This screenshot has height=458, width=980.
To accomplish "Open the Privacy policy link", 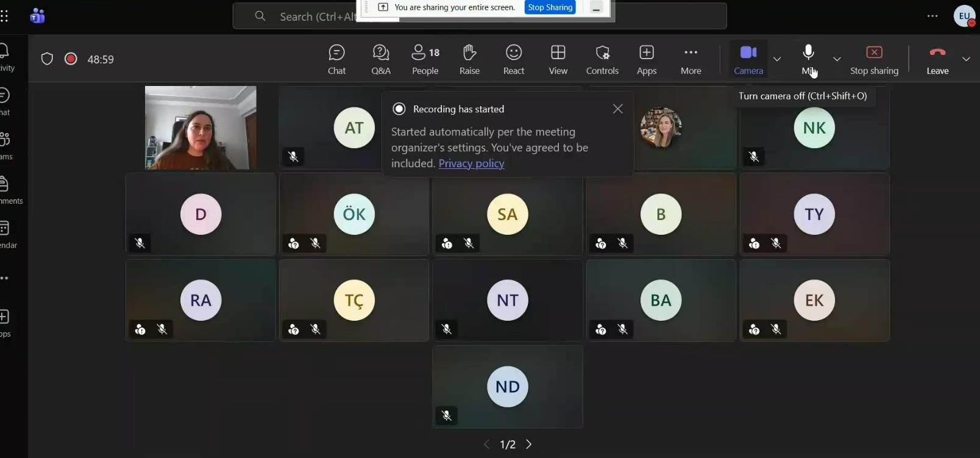I will click(x=471, y=163).
